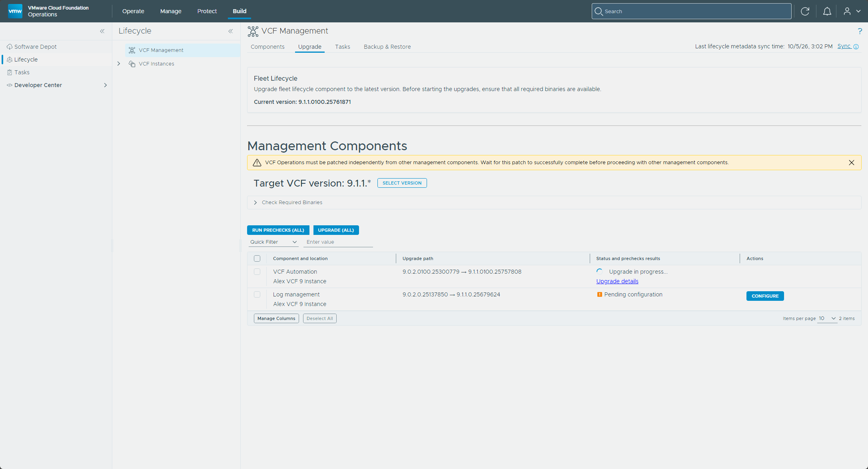This screenshot has height=469, width=868.
Task: Click the sync info icon
Action: tap(856, 47)
